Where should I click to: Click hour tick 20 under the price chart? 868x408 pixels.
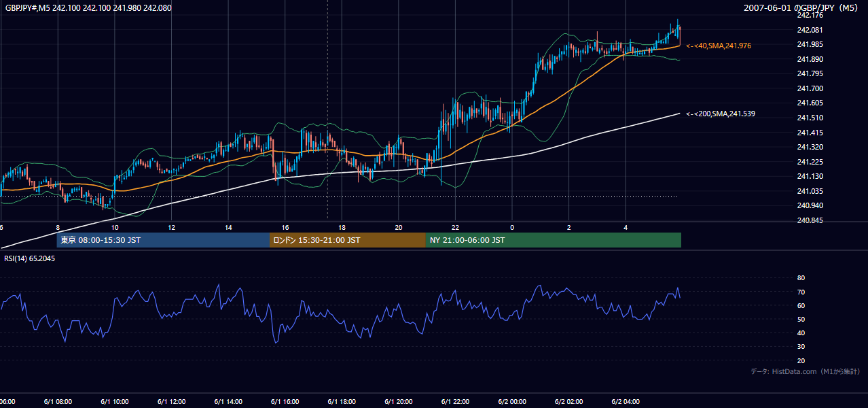(398, 228)
